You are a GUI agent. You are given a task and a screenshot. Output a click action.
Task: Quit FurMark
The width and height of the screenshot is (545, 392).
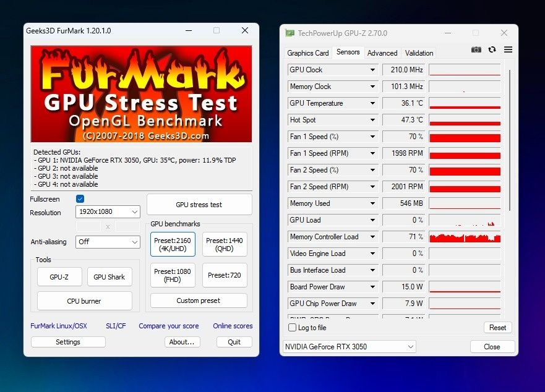234,342
